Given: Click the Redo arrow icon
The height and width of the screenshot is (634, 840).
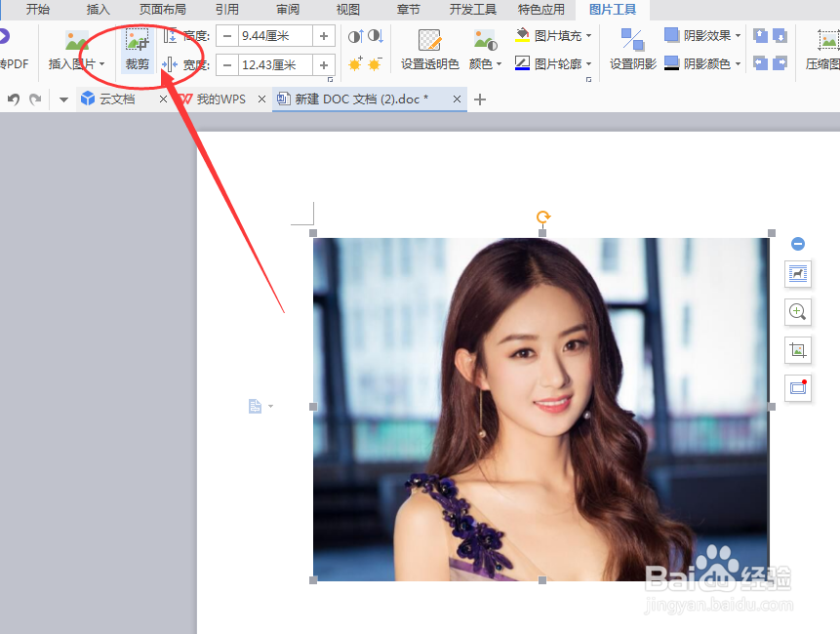Looking at the screenshot, I should click(x=35, y=99).
